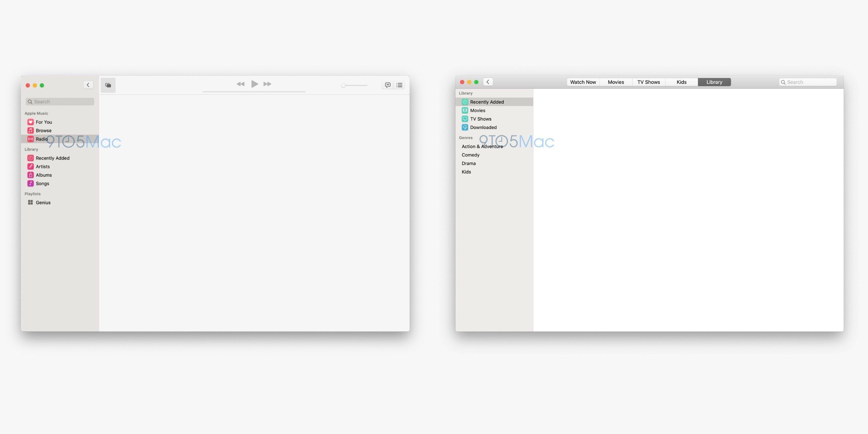Click the play button in Music
The image size is (868, 434).
(254, 84)
